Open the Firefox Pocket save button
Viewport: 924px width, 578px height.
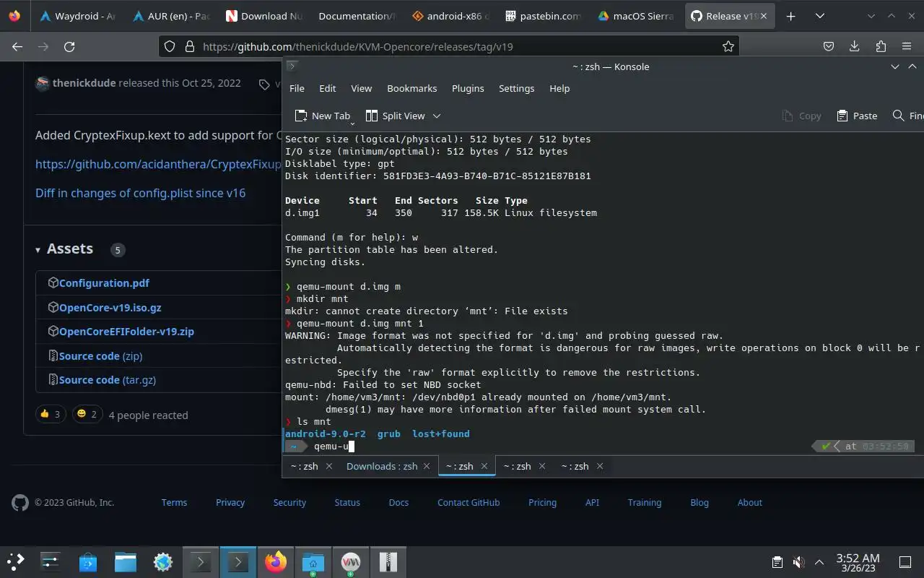pyautogui.click(x=829, y=46)
